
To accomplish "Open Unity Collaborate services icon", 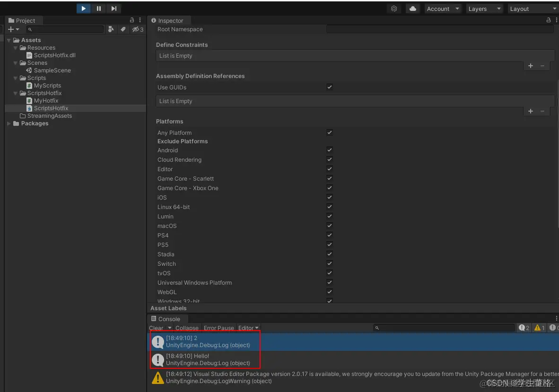I will coord(394,9).
